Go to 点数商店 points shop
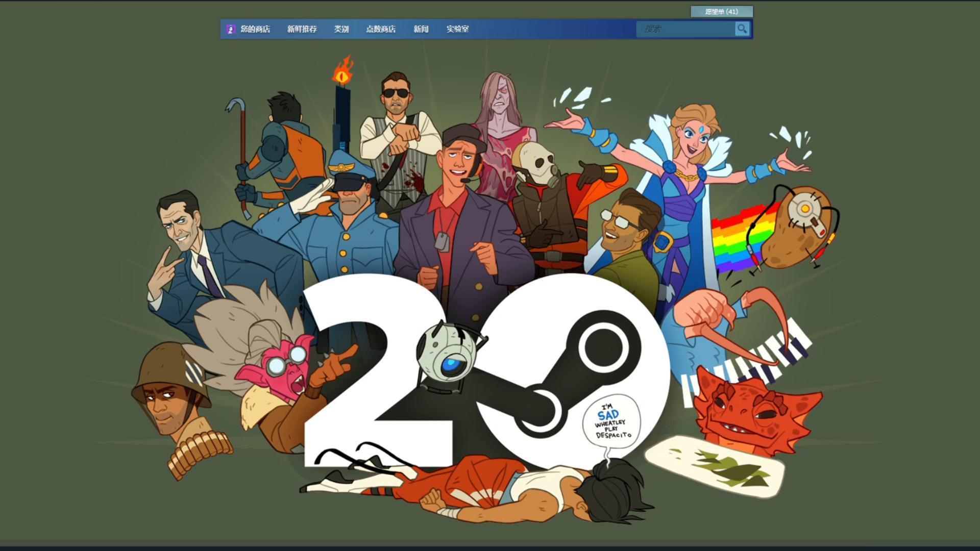This screenshot has height=551, width=980. point(381,29)
